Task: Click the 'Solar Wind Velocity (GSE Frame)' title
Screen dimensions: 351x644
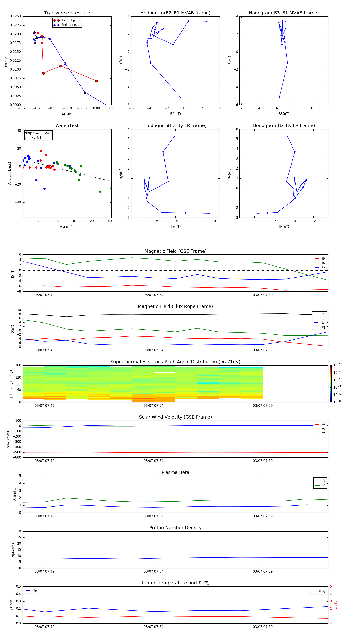Action: coord(175,417)
